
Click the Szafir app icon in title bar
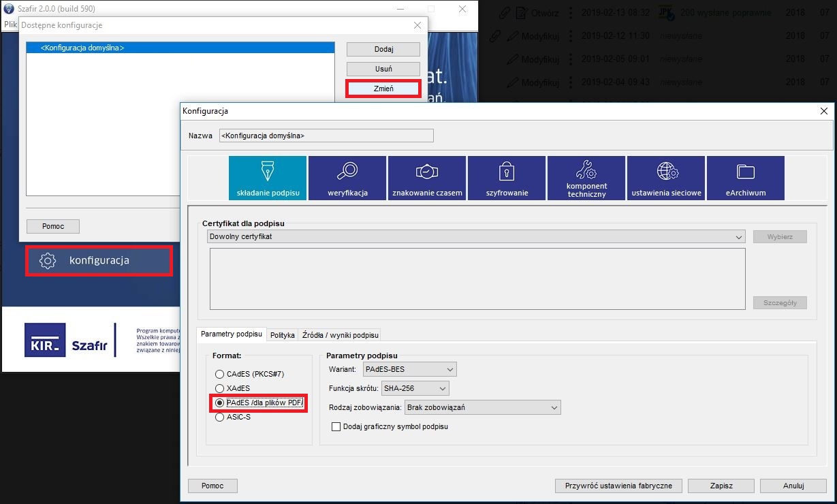point(9,9)
